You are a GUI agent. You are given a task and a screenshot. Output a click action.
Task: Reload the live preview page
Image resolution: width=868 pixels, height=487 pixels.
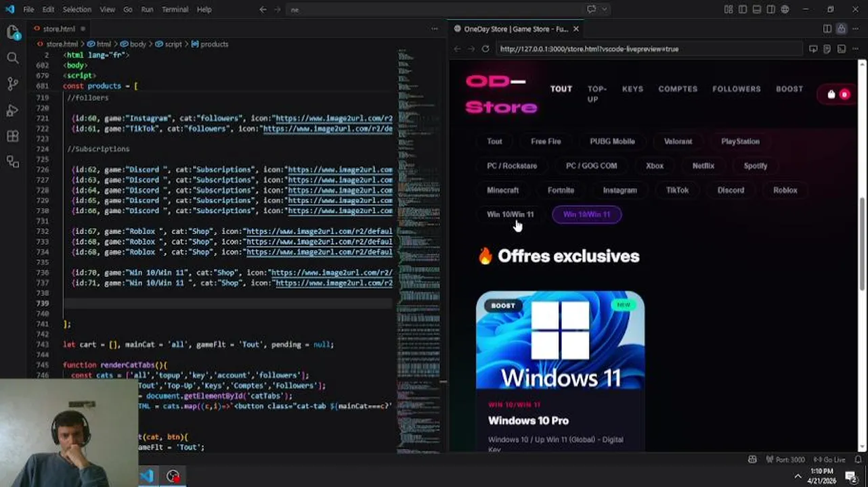click(485, 49)
